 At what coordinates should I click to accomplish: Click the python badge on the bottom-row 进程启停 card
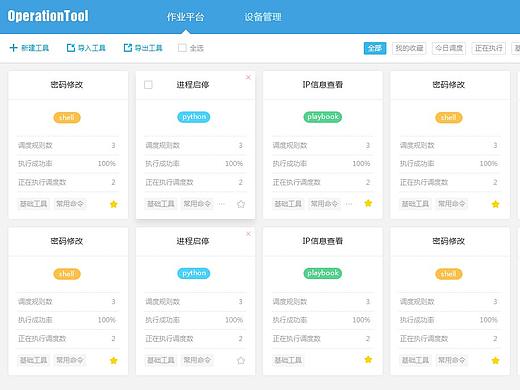[194, 273]
